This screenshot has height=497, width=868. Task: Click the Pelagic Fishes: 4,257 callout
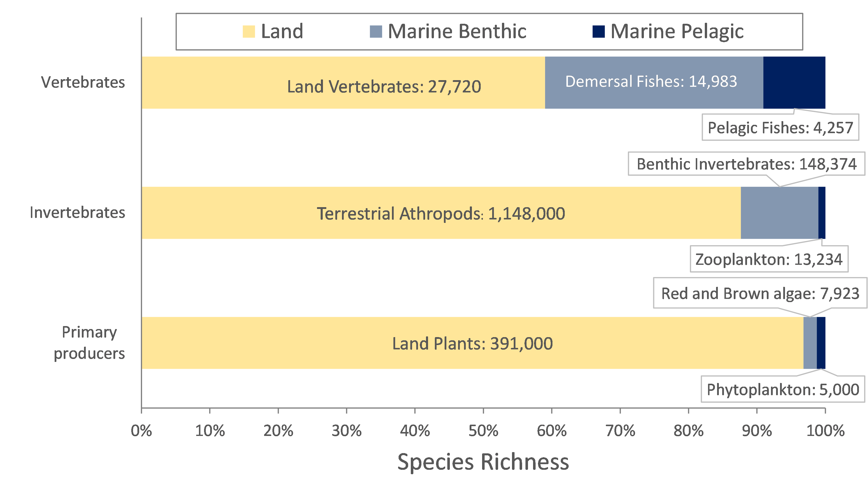click(x=780, y=128)
